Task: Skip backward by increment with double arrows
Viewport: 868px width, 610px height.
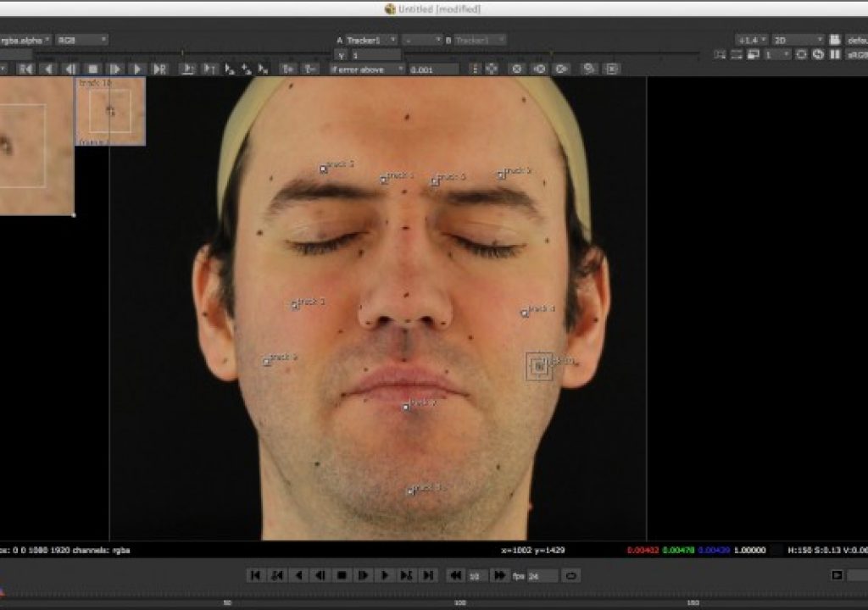Action: point(455,575)
